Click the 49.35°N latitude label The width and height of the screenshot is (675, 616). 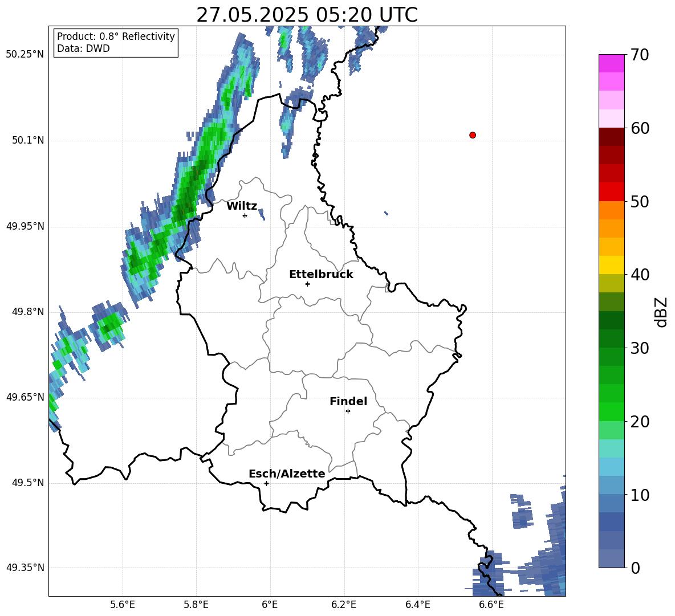25,568
